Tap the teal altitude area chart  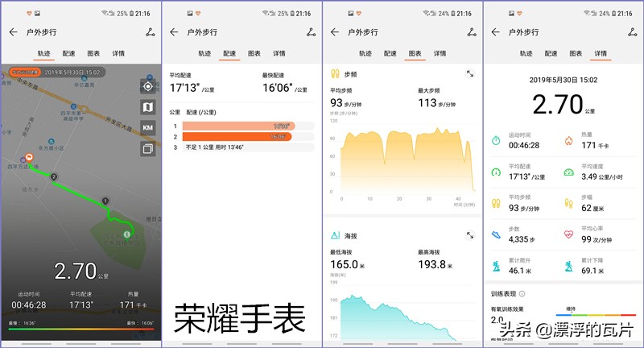pos(398,318)
